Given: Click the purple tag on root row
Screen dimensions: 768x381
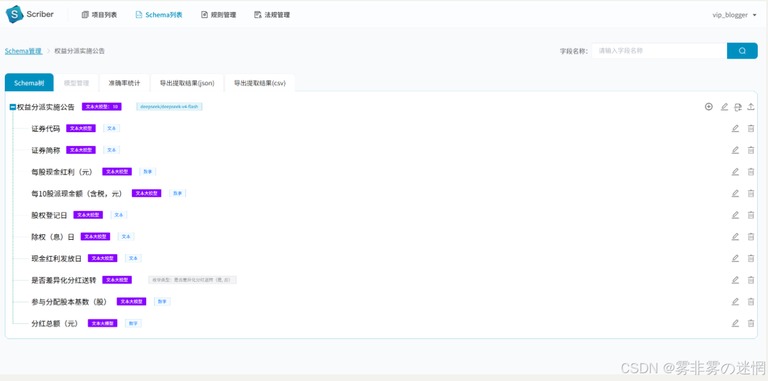Looking at the screenshot, I should pyautogui.click(x=101, y=106).
